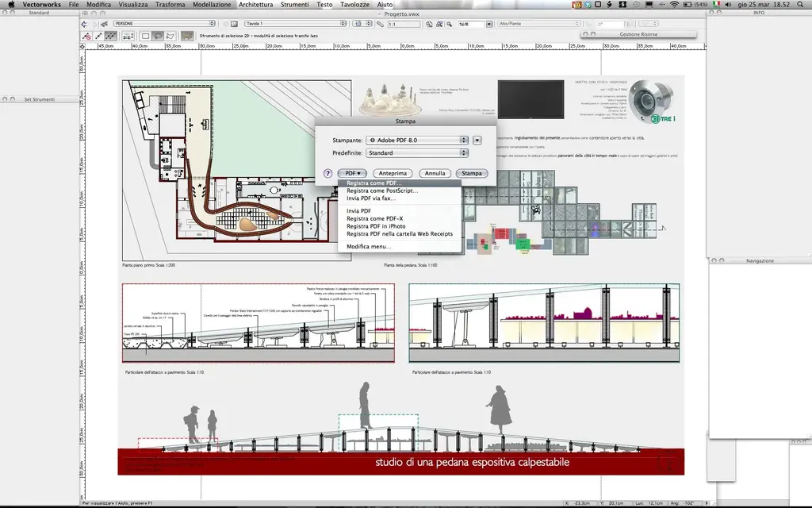Screen dimensions: 812x508
Task: Click the zoom magnifier icon beside 56%
Action: [450, 24]
